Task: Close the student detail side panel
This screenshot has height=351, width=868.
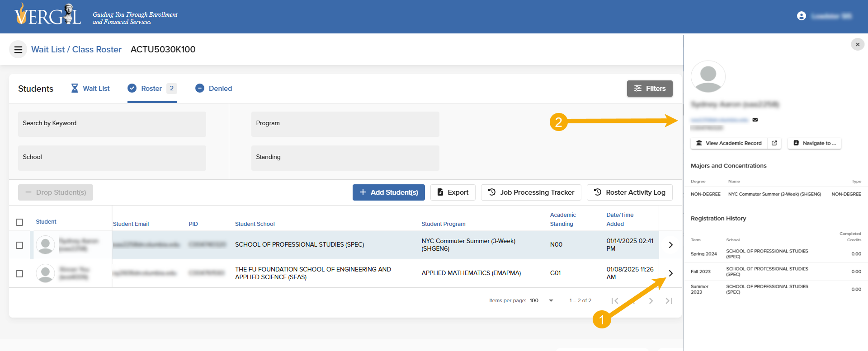Action: pyautogui.click(x=858, y=44)
